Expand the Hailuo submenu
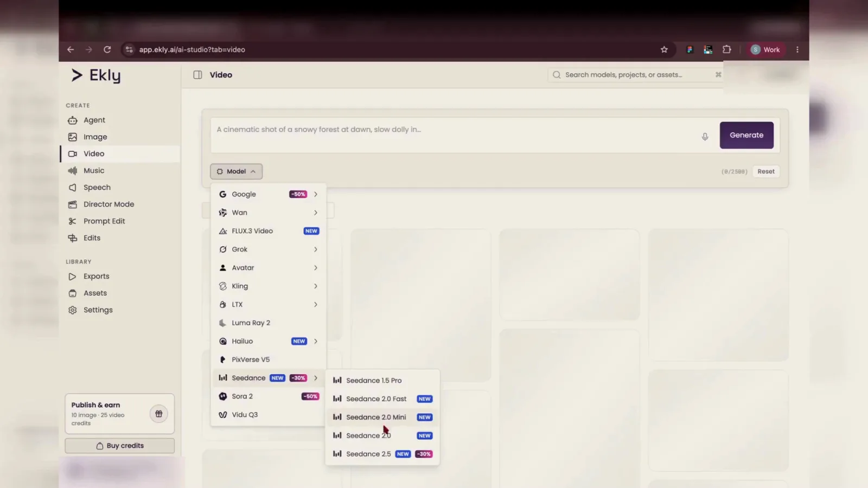The width and height of the screenshot is (868, 488). tap(269, 341)
